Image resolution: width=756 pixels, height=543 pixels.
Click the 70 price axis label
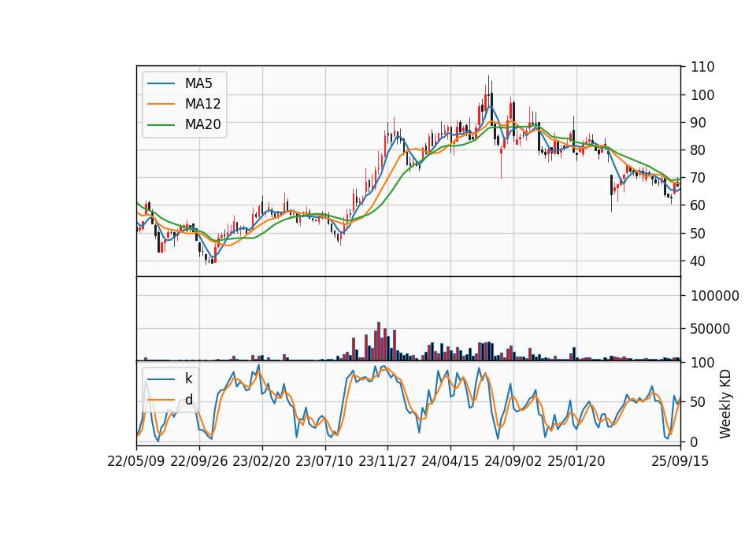[699, 178]
